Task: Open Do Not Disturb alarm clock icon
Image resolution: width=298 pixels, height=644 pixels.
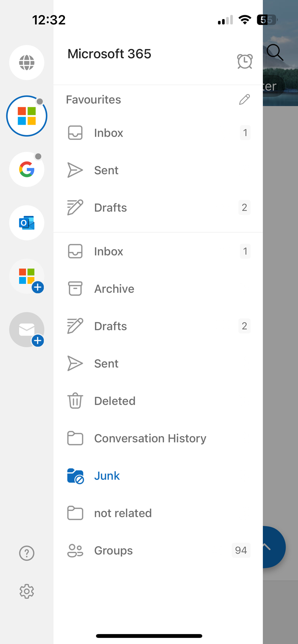Action: pos(245,61)
